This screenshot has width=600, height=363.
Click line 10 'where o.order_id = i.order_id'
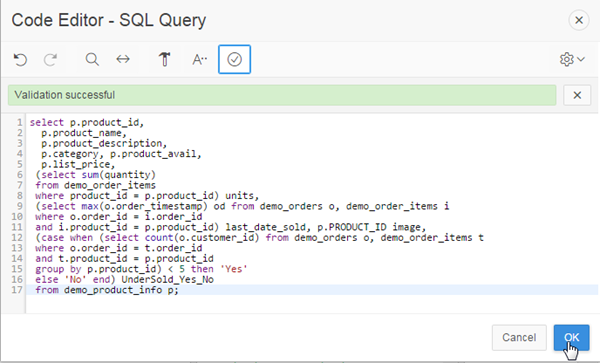119,216
